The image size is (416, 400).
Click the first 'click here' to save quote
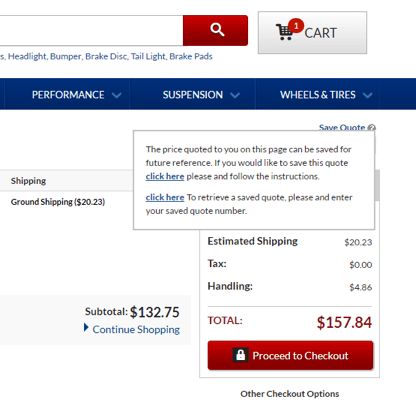coord(165,176)
